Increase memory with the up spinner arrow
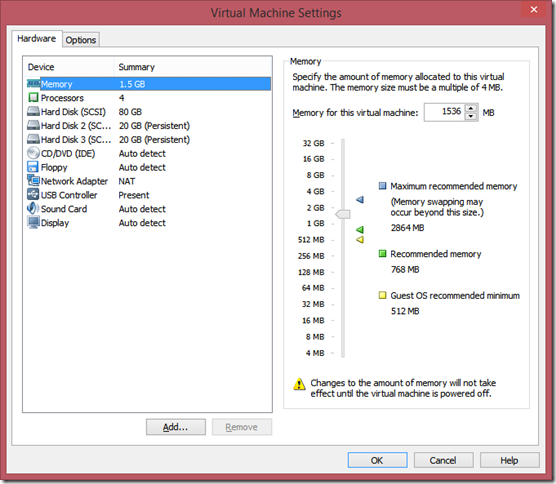This screenshot has height=484, width=556. (471, 109)
